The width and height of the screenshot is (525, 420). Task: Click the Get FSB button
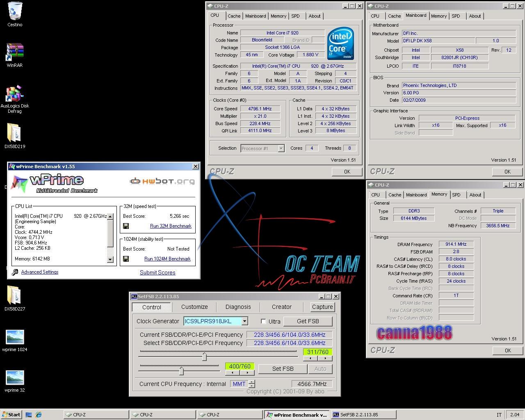pyautogui.click(x=308, y=321)
